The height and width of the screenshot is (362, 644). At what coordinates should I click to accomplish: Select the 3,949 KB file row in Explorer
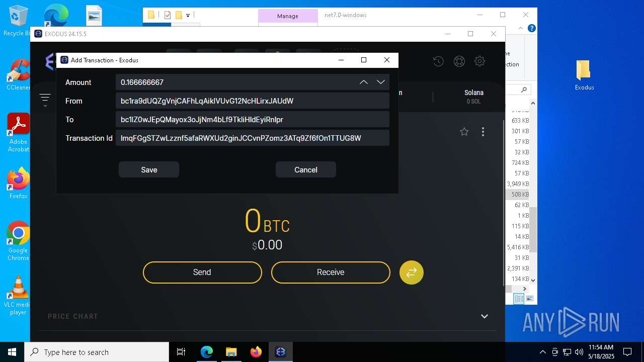pyautogui.click(x=518, y=184)
